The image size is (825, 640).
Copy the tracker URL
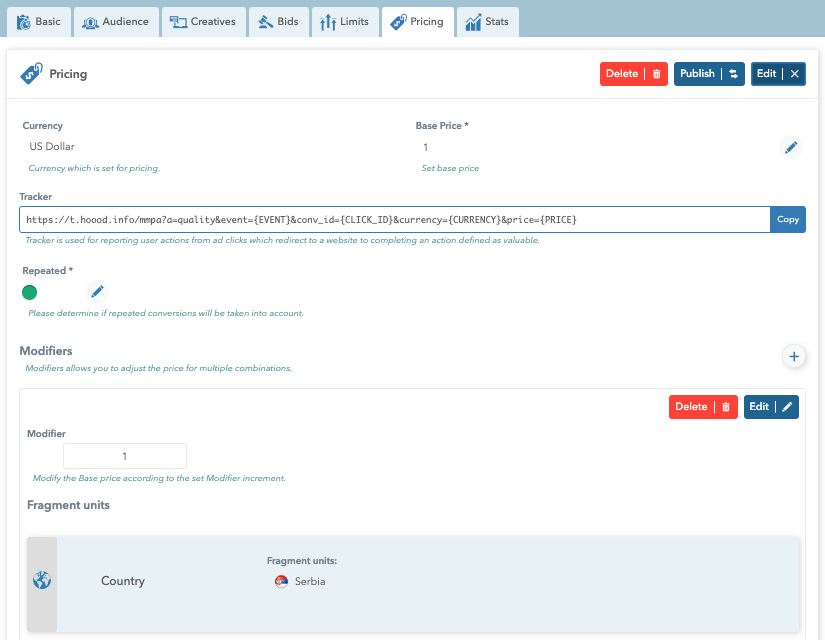pos(787,219)
